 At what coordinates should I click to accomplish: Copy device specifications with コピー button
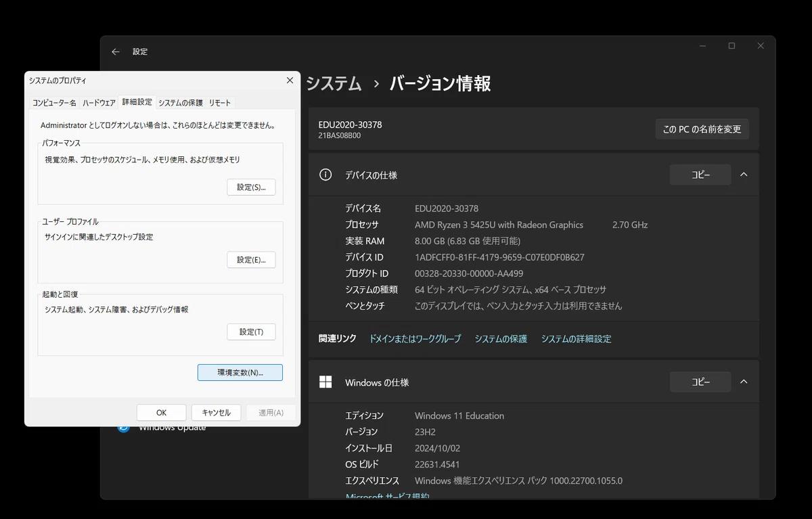(700, 175)
